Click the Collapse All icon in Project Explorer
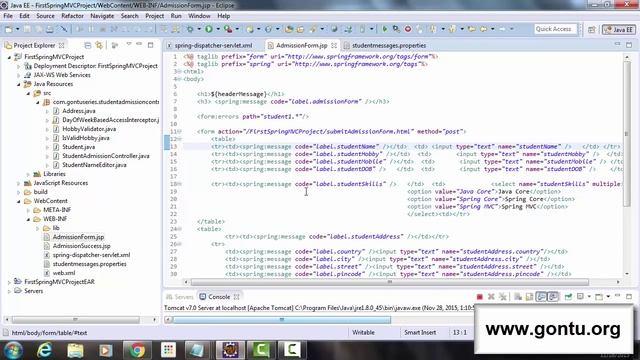This screenshot has height=360, width=640. click(x=87, y=45)
